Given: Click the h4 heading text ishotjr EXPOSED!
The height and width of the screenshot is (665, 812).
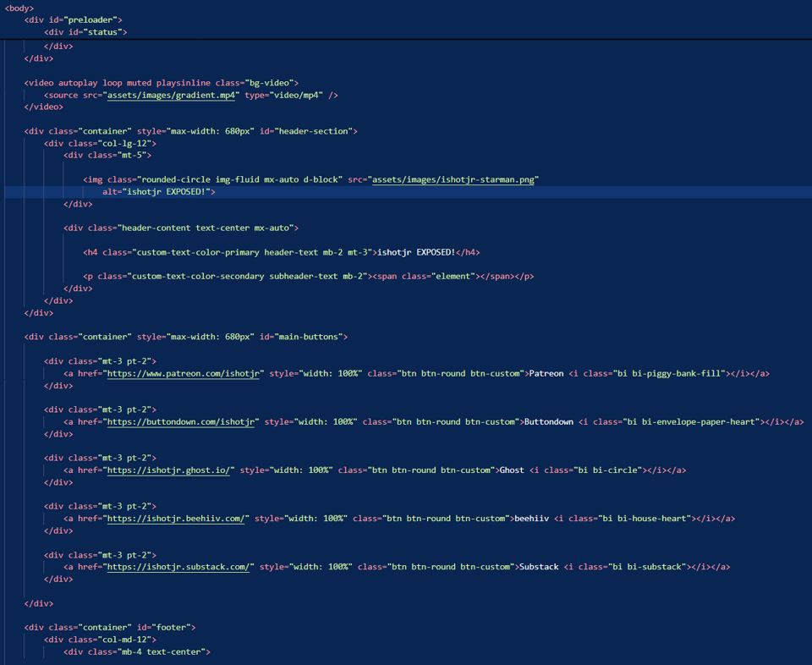Looking at the screenshot, I should (416, 252).
